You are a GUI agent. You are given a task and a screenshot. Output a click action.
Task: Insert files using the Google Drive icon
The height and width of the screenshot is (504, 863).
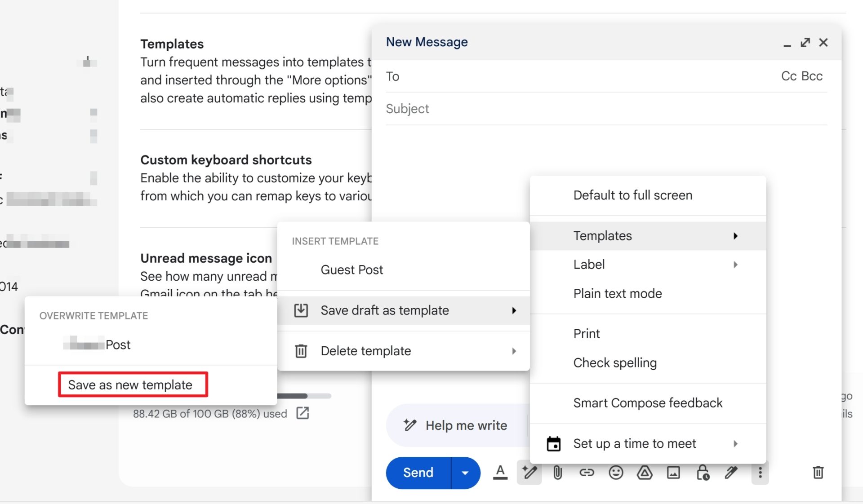coord(645,473)
